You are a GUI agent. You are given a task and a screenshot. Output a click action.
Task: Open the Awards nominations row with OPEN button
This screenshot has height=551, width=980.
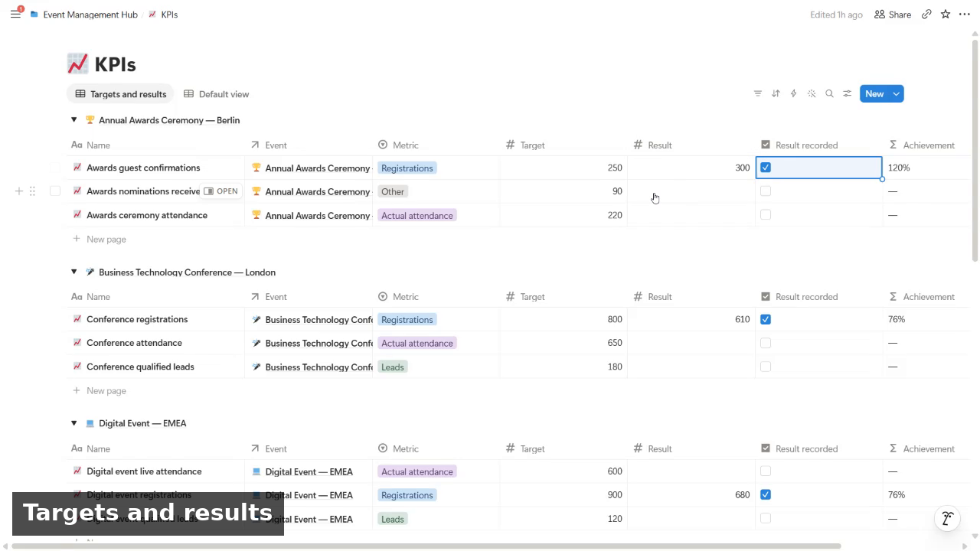221,191
